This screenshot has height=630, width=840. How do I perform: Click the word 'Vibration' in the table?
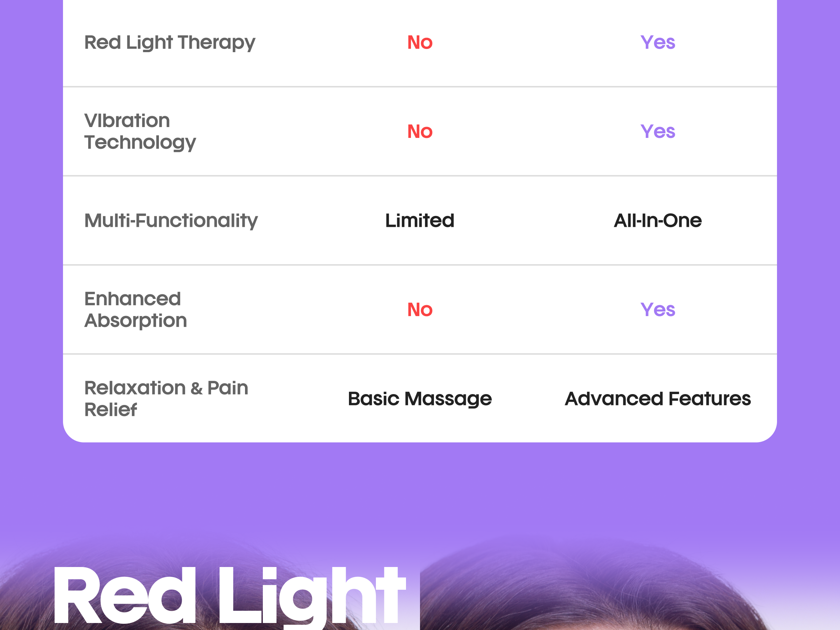(127, 121)
